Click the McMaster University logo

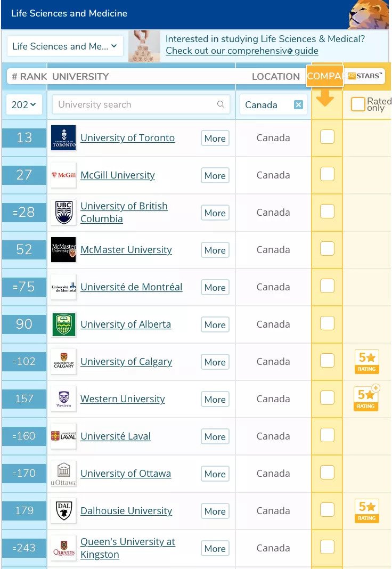tap(63, 250)
